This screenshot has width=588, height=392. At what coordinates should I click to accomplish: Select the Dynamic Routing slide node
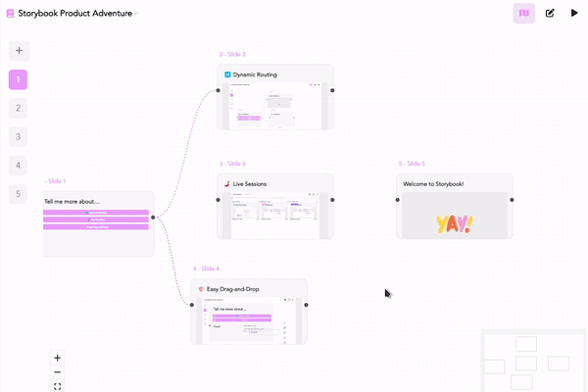click(x=275, y=97)
